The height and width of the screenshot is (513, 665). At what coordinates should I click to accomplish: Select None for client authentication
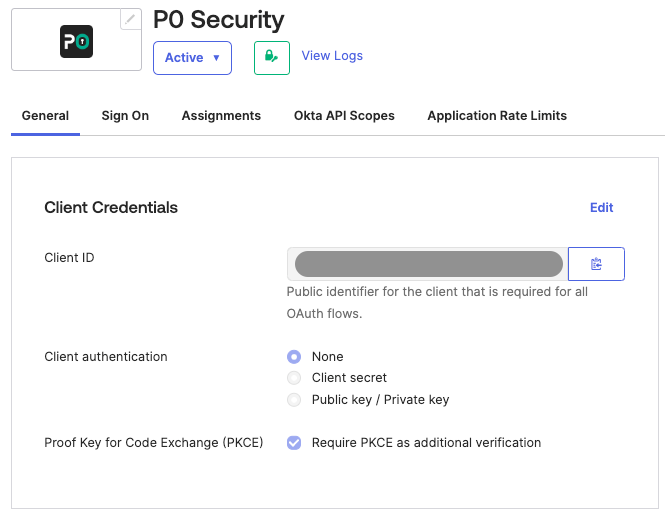[x=294, y=357]
